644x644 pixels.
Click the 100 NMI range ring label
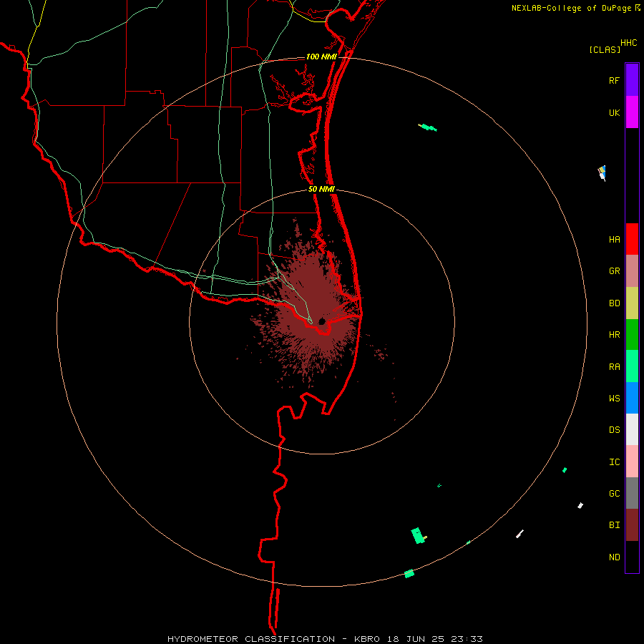coord(321,57)
